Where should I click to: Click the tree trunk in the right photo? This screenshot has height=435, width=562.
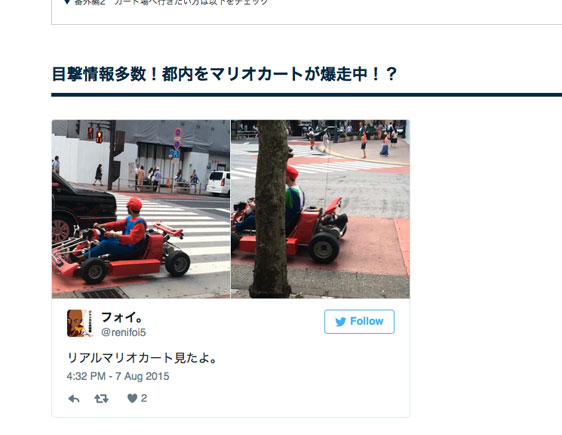[x=271, y=209]
